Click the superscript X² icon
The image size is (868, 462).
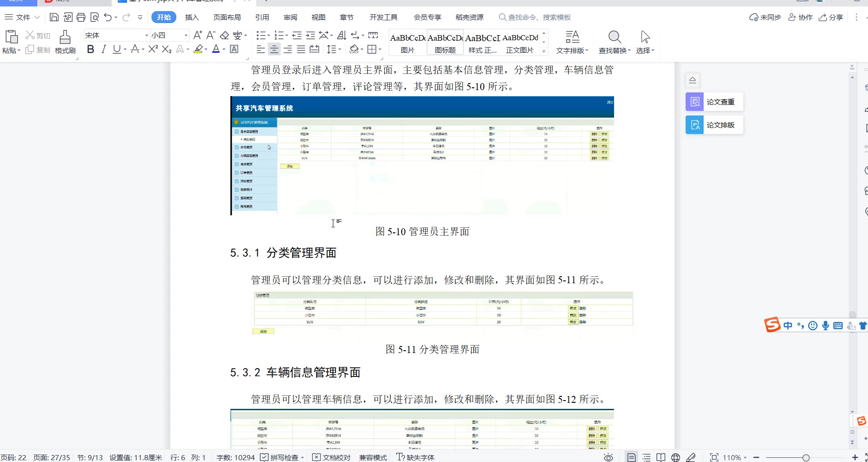(153, 49)
